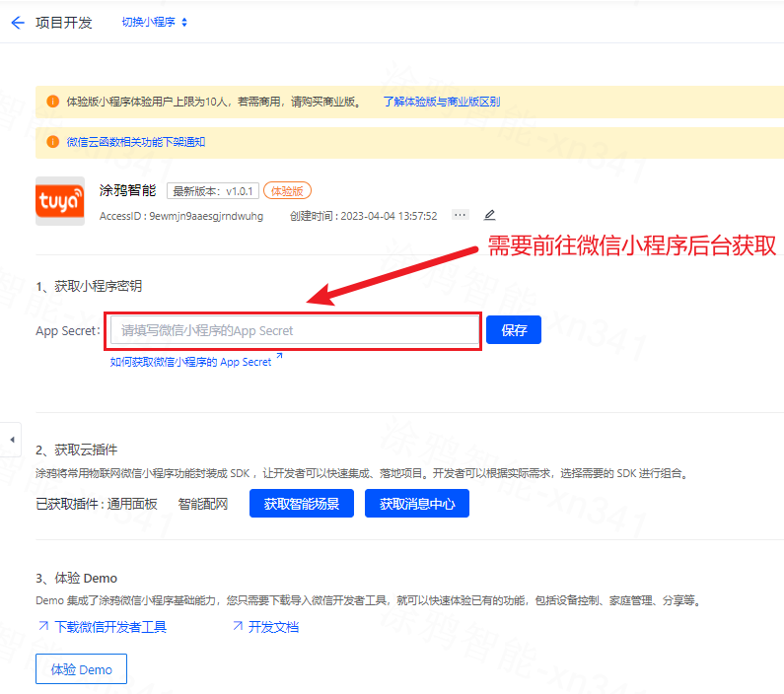This screenshot has height=694, width=784.
Task: Click the 获取消息中心 button
Action: pos(417,503)
